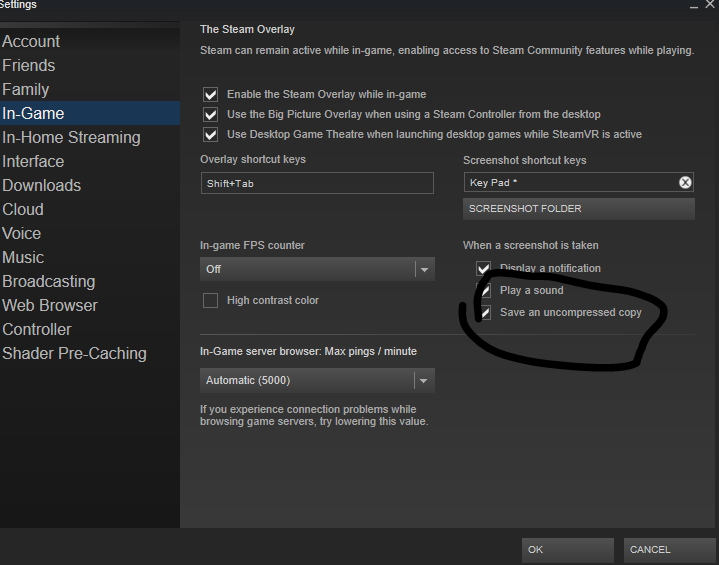
Task: Toggle Play a sound checkbox
Action: [484, 290]
